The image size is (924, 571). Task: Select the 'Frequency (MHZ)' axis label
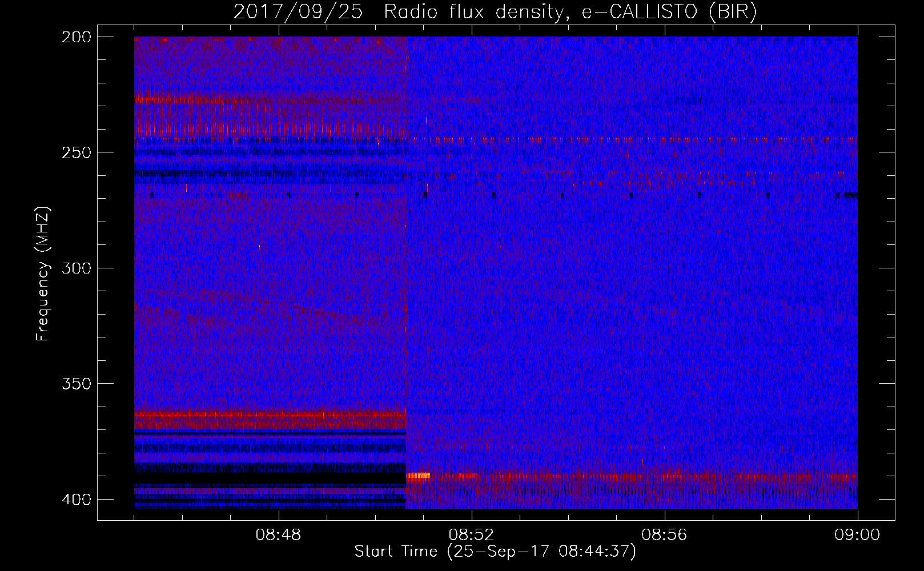coord(43,274)
